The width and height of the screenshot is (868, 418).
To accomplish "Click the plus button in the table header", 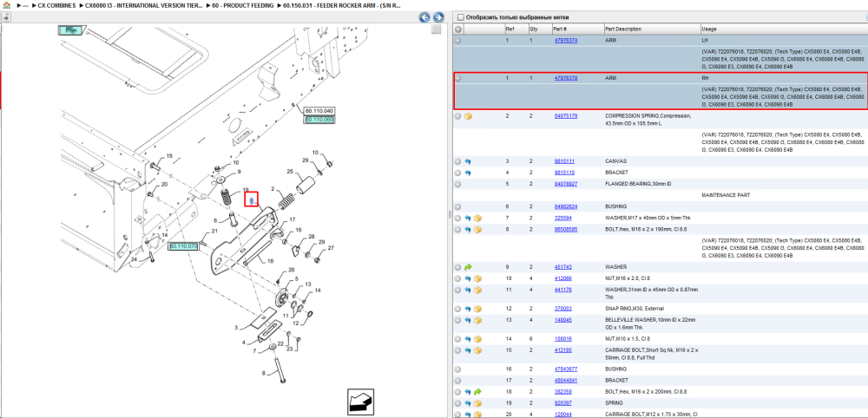I will click(458, 29).
